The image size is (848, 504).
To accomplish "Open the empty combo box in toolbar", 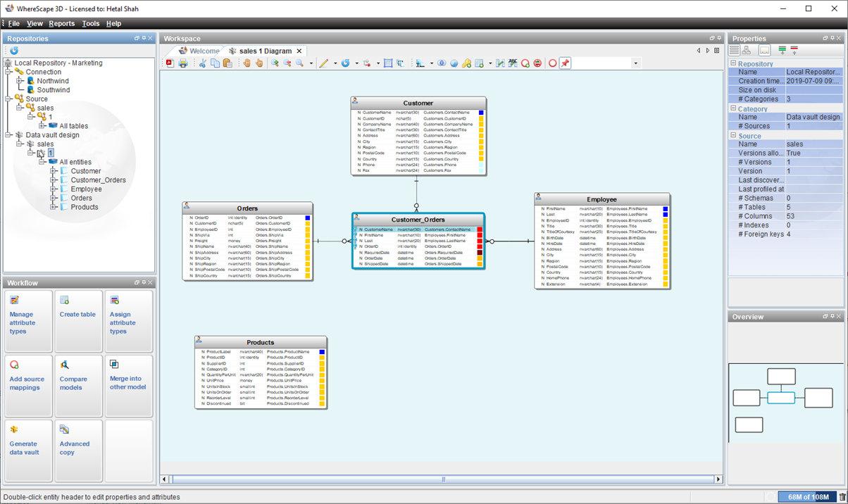I will click(x=635, y=63).
